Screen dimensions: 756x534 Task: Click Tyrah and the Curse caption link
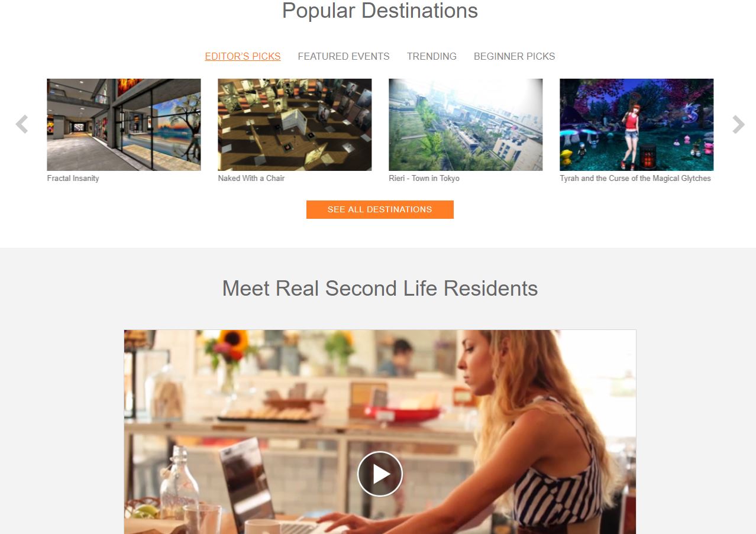click(635, 178)
